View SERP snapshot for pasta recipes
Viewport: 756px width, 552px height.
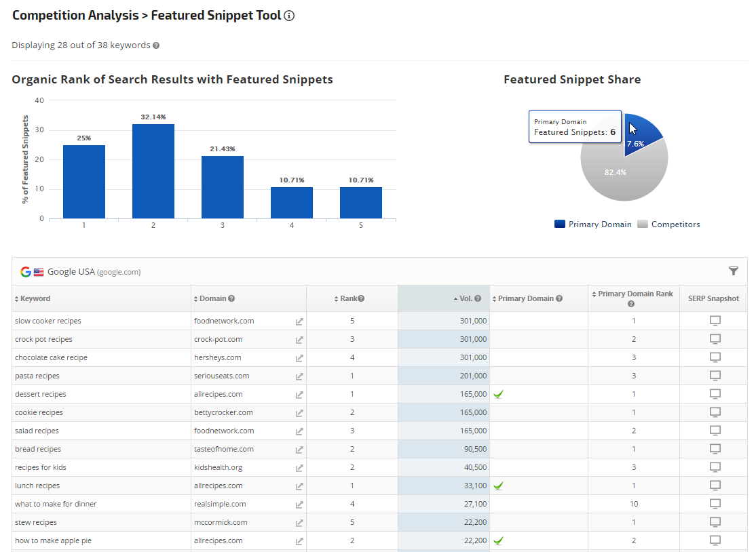(715, 376)
